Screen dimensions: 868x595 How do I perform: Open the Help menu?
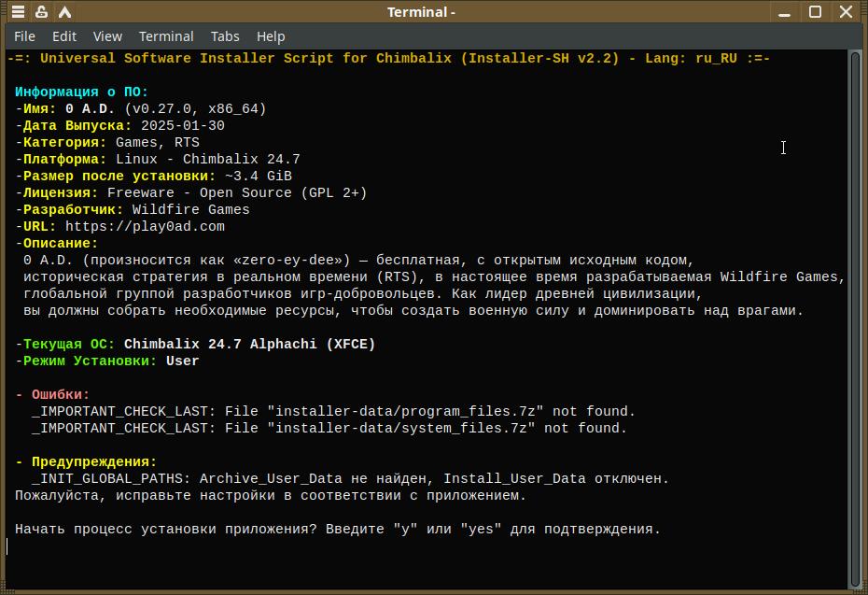pos(271,36)
